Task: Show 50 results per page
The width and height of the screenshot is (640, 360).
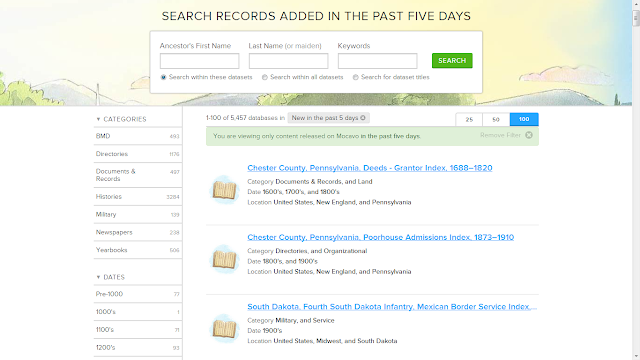Action: (x=496, y=119)
